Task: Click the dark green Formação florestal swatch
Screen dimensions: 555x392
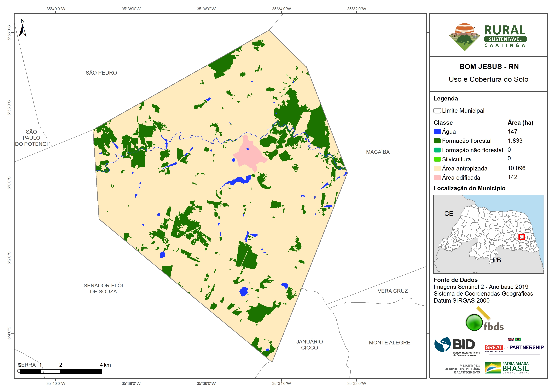Action: pos(437,141)
